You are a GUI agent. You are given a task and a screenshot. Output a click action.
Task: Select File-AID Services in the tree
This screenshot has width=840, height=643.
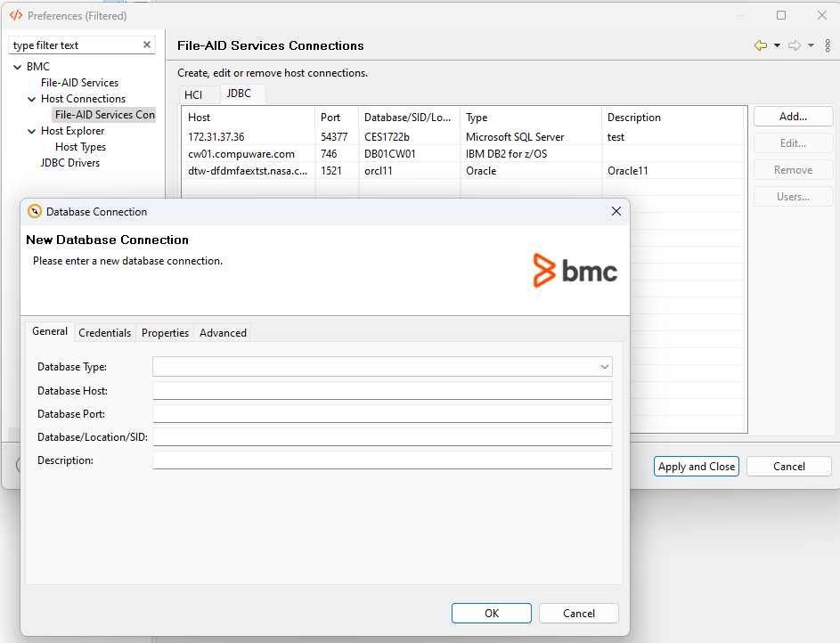[x=80, y=83]
